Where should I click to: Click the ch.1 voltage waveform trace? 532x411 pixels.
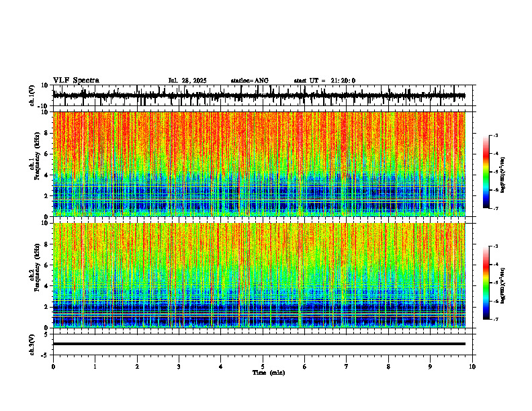[259, 95]
